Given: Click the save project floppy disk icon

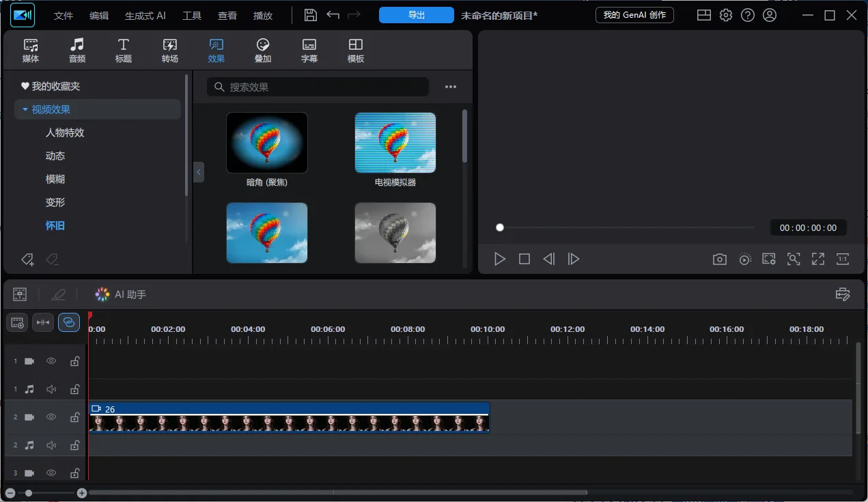Looking at the screenshot, I should 311,15.
